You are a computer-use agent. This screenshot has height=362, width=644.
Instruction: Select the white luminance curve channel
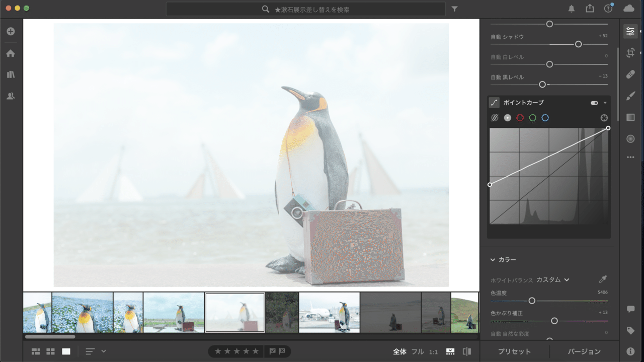[x=508, y=118]
